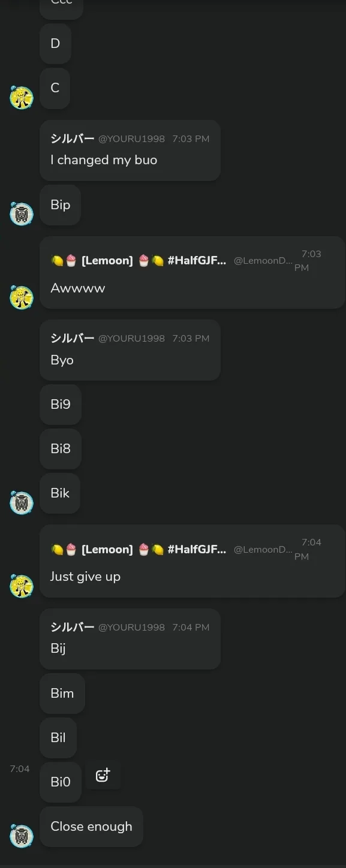Open @YOURU1998 handle above the Byo message

point(131,338)
